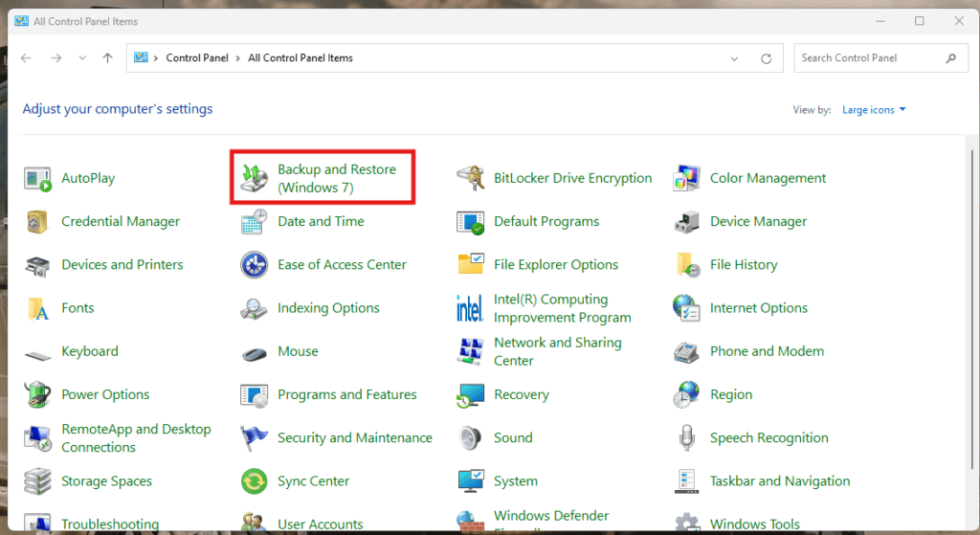This screenshot has height=535, width=980.
Task: Open the Mouse icon
Action: point(255,354)
